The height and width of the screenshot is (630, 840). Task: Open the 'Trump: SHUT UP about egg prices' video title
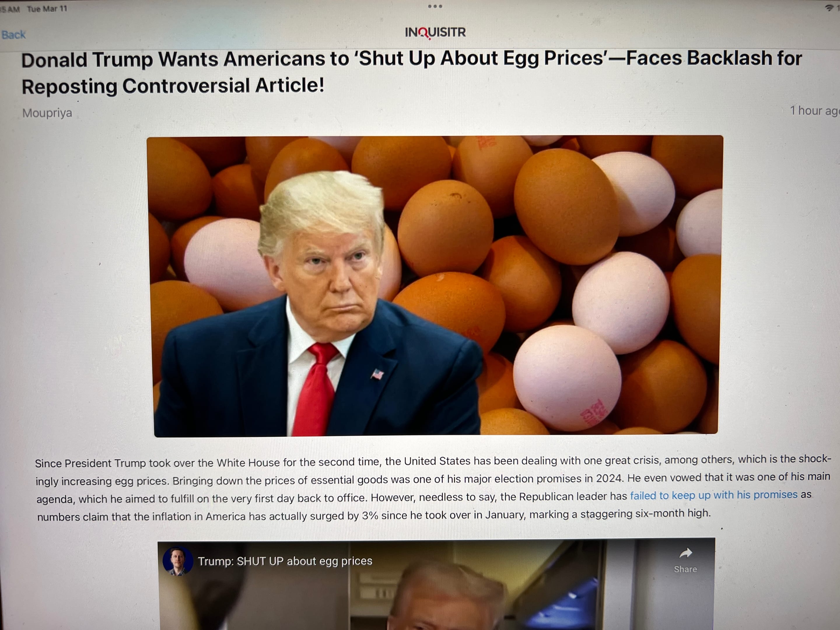[x=285, y=561]
